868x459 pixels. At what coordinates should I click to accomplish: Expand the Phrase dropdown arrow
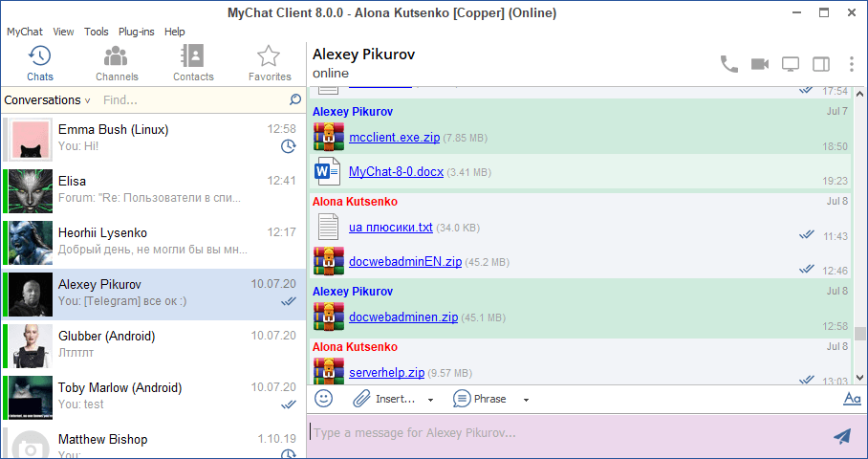coord(526,400)
